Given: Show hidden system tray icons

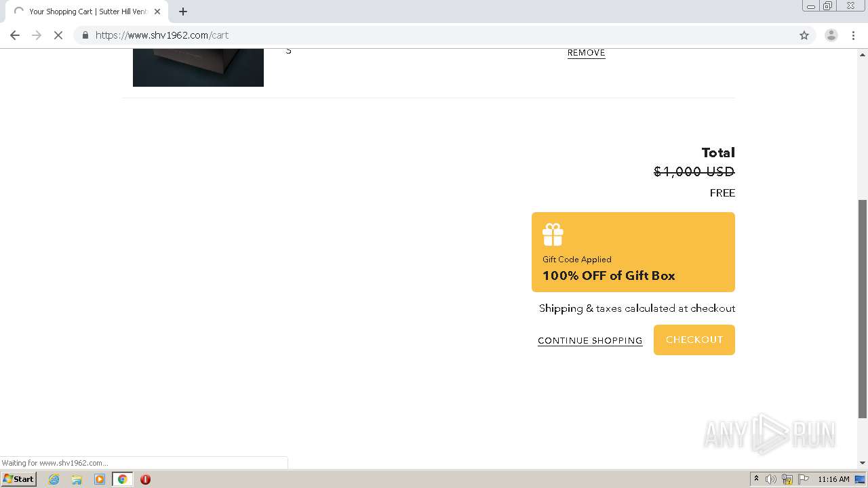Looking at the screenshot, I should pos(756,479).
